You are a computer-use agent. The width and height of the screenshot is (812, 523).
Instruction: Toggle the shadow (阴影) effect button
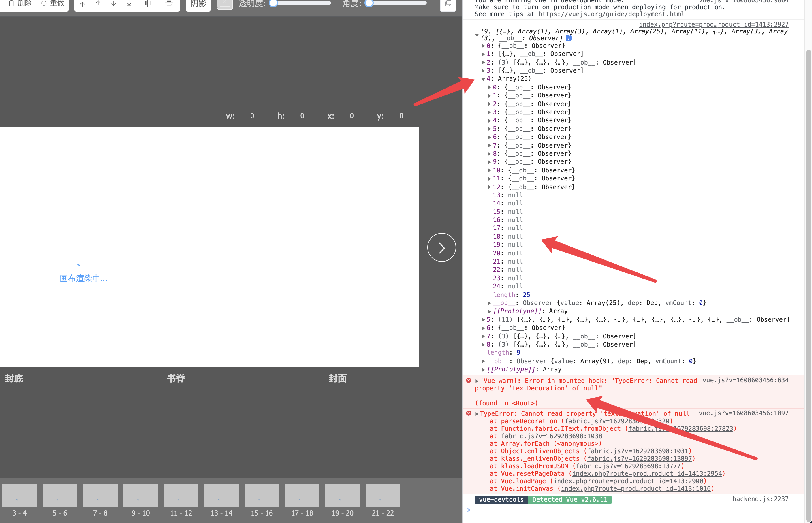click(x=198, y=3)
